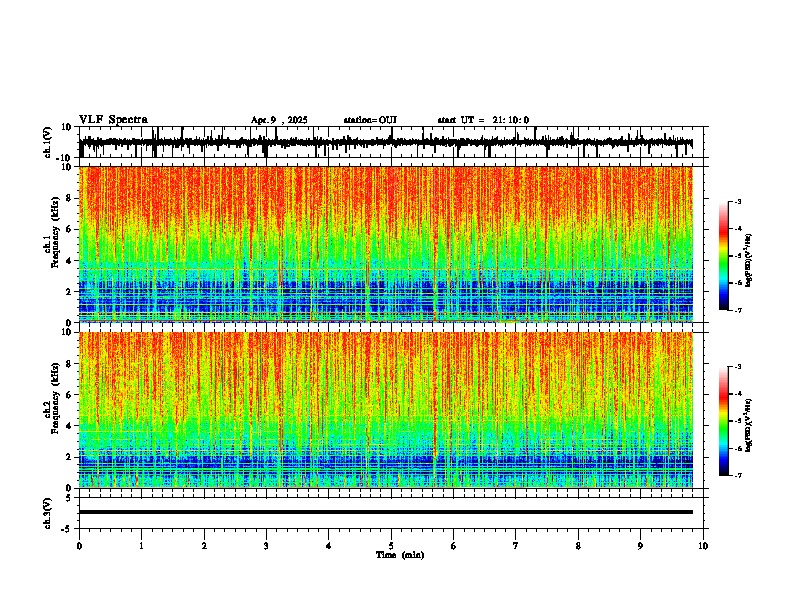Click the "ch.1(V)" axis label
The width and height of the screenshot is (792, 612).
point(48,142)
